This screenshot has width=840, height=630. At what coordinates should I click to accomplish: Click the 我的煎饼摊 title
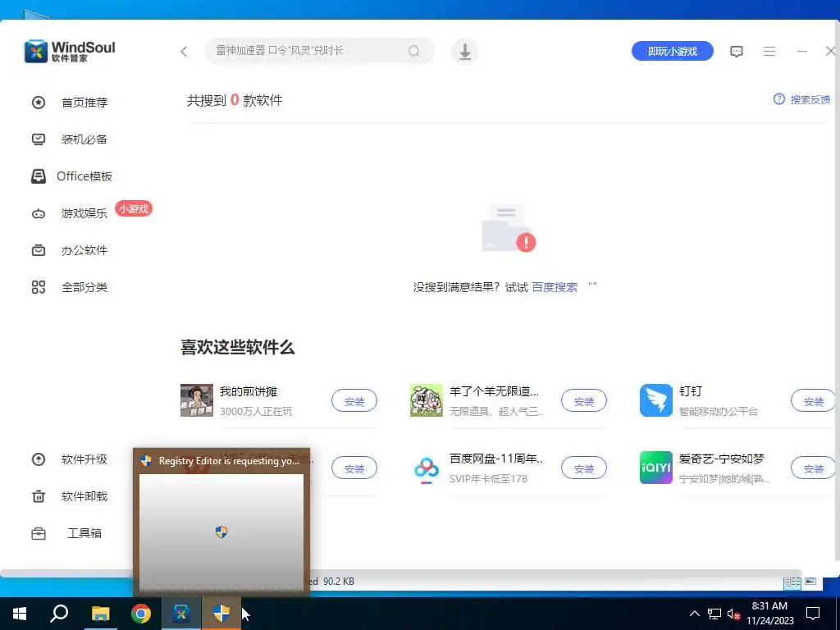(249, 391)
